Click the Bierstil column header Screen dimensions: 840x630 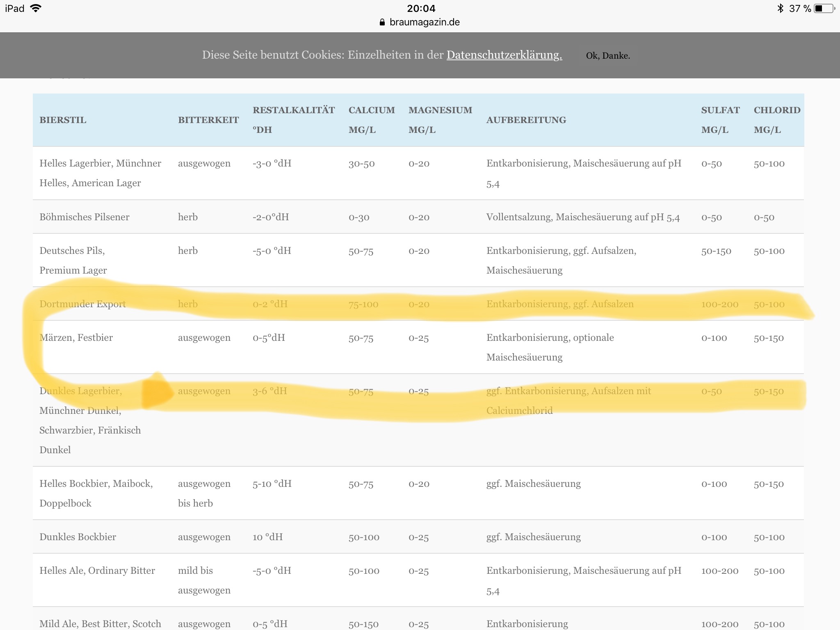pyautogui.click(x=63, y=120)
